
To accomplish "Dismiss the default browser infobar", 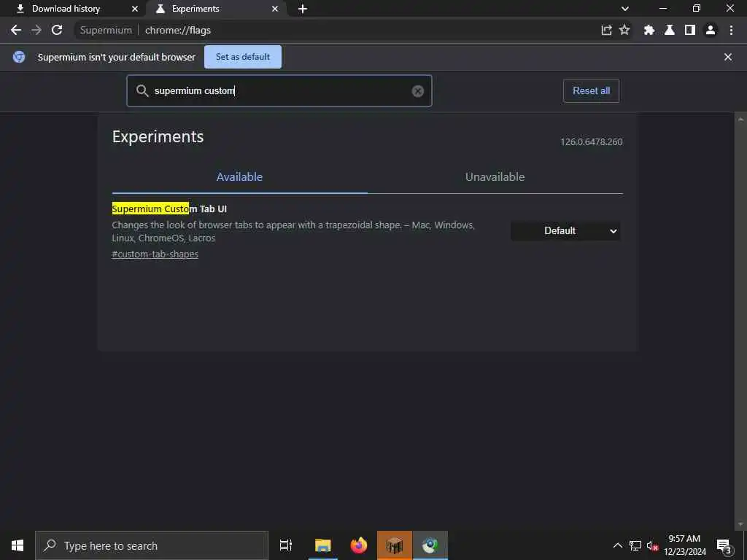I will point(728,57).
